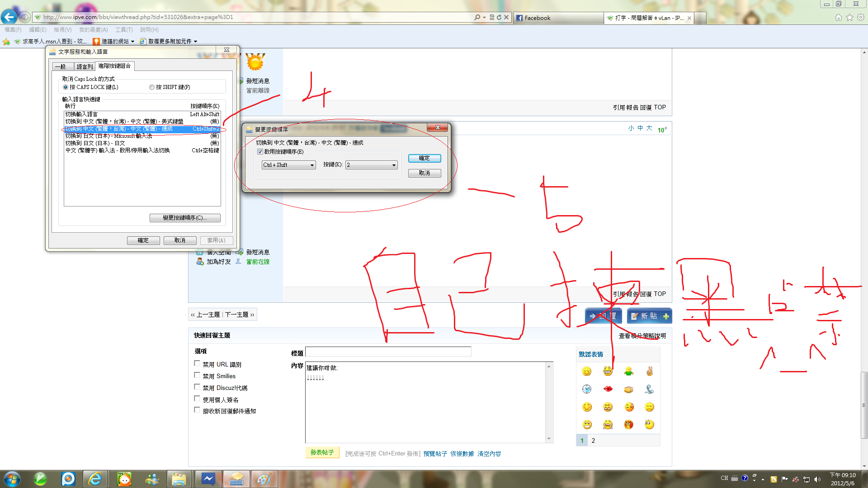This screenshot has height=488, width=868.
Task: Insert the handshake smiley
Action: coord(628,389)
